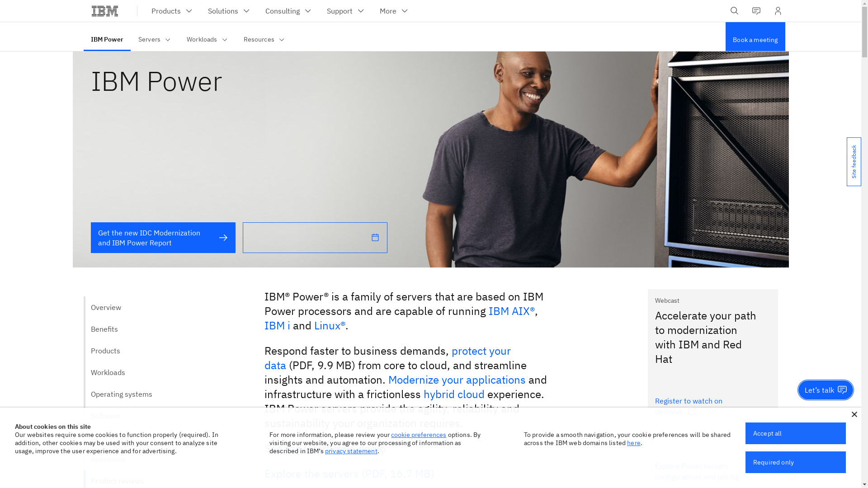Expand the Products dropdown menu
The height and width of the screenshot is (488, 868).
click(x=172, y=11)
